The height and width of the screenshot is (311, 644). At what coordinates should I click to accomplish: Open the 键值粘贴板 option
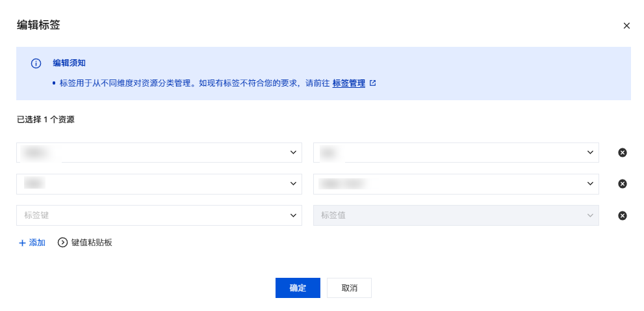tap(92, 243)
